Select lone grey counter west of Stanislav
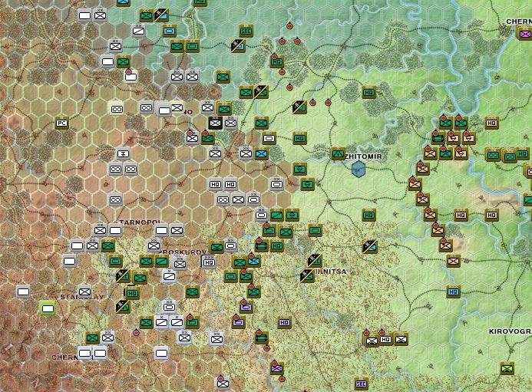The height and width of the screenshot is (392, 532). (23, 292)
